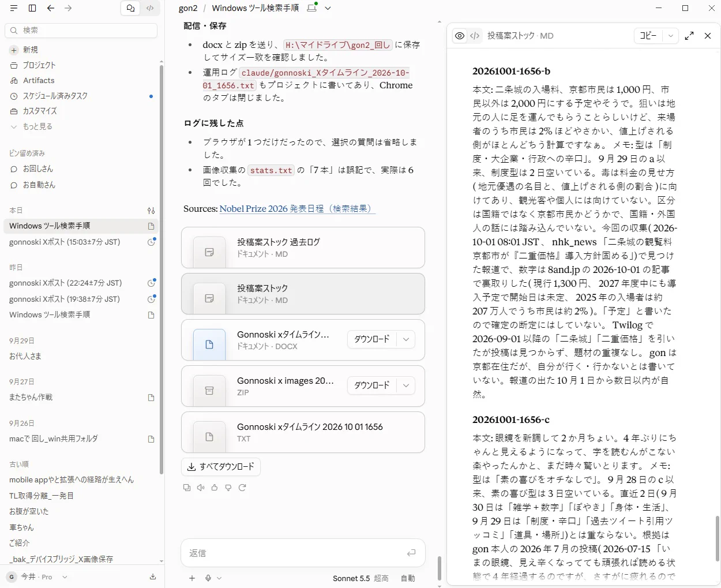Click すべてダウンロード button
The height and width of the screenshot is (588, 721).
[x=221, y=466]
